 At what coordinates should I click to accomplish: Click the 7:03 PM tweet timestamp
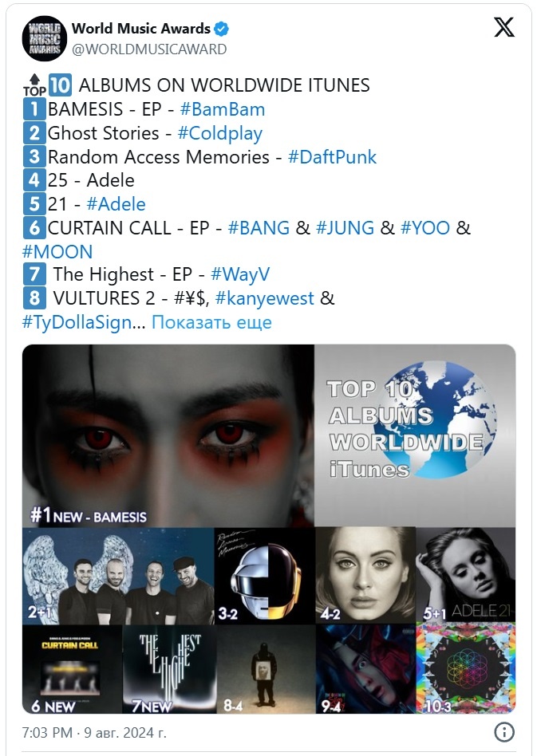(94, 733)
